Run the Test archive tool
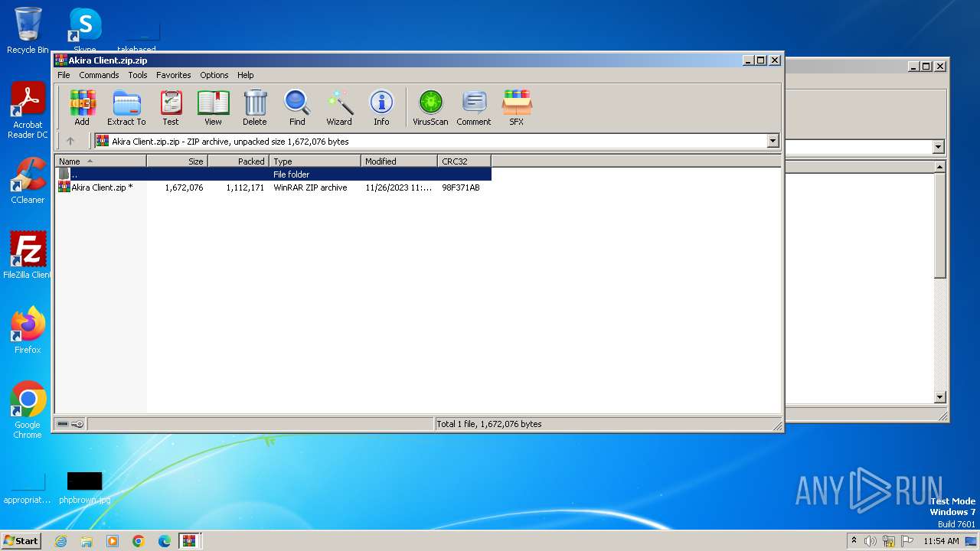This screenshot has width=980, height=551. coord(171,108)
